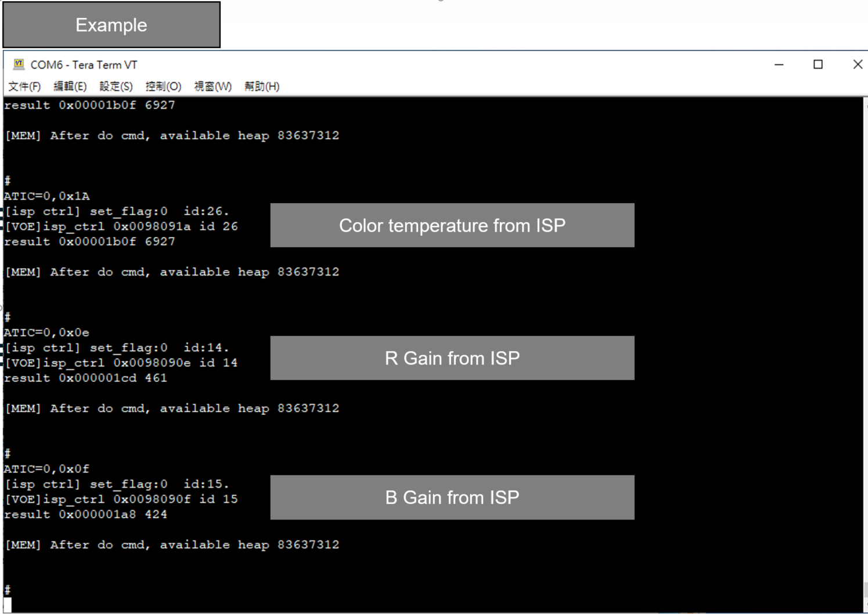The height and width of the screenshot is (614, 868).
Task: Click the B Gain from ISP annotation
Action: 452,497
